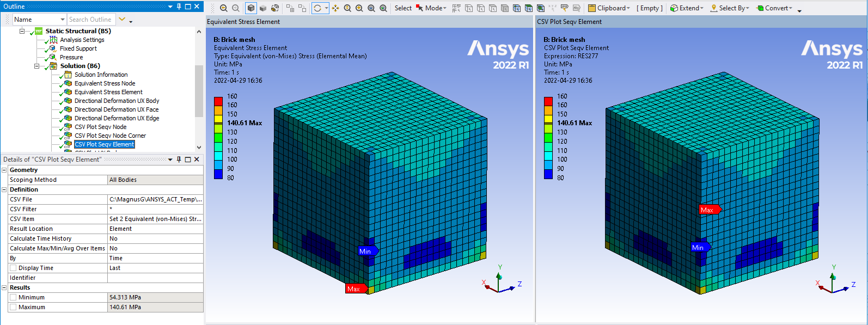Select the Element Face selection filter icon
Screen dimensions: 868x325
(x=528, y=8)
